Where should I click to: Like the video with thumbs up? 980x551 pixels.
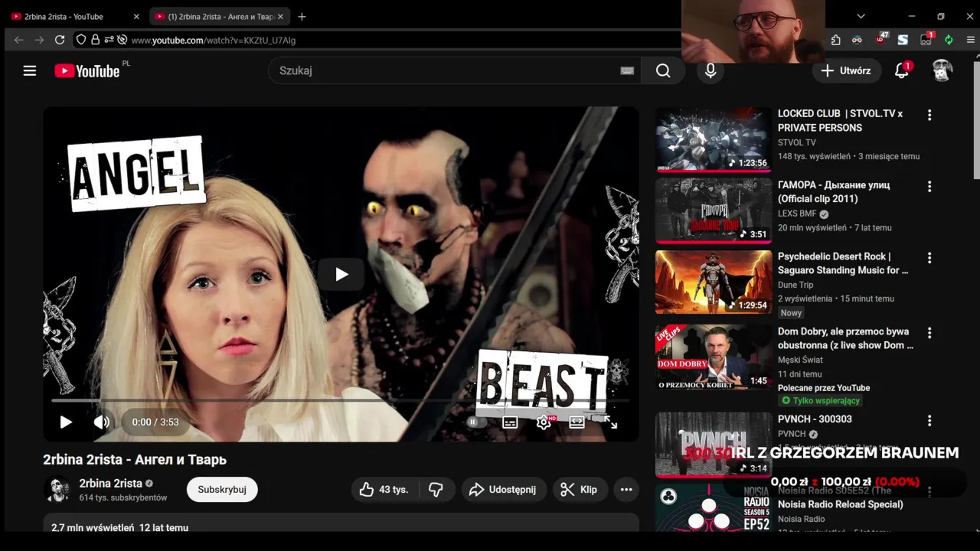click(x=385, y=489)
